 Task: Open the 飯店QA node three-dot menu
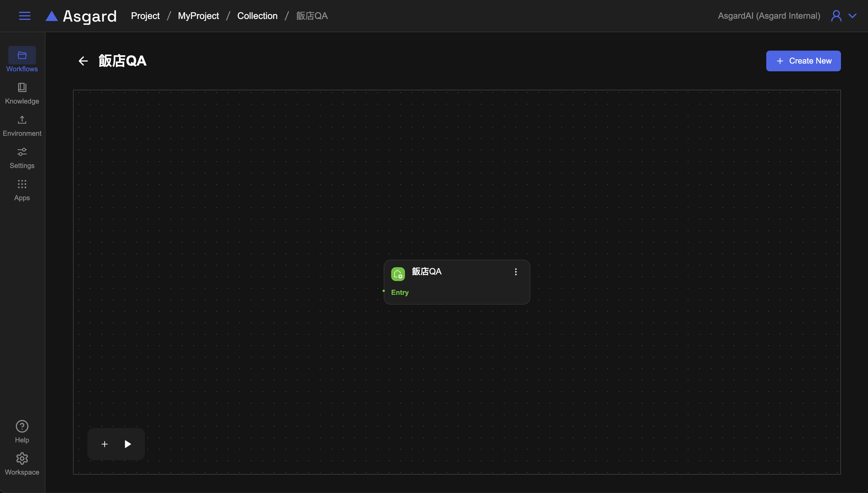click(x=516, y=272)
